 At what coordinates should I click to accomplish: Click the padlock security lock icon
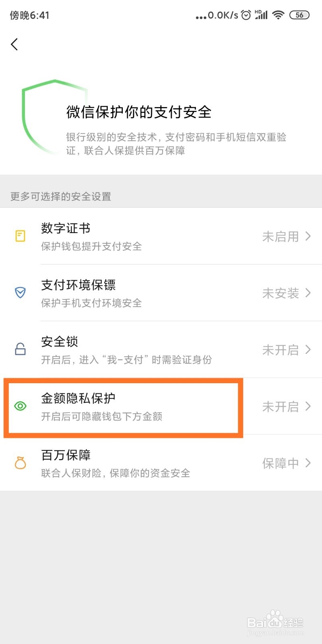point(20,349)
